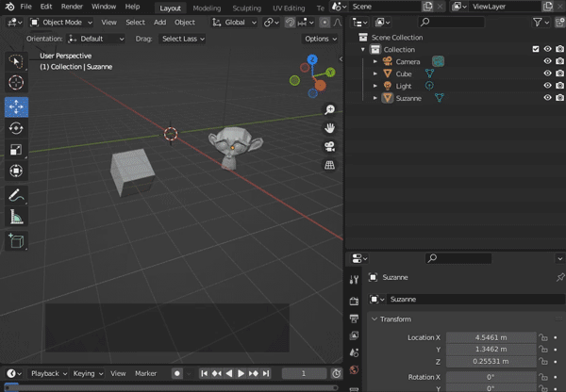Click the Location X value field

click(x=491, y=337)
